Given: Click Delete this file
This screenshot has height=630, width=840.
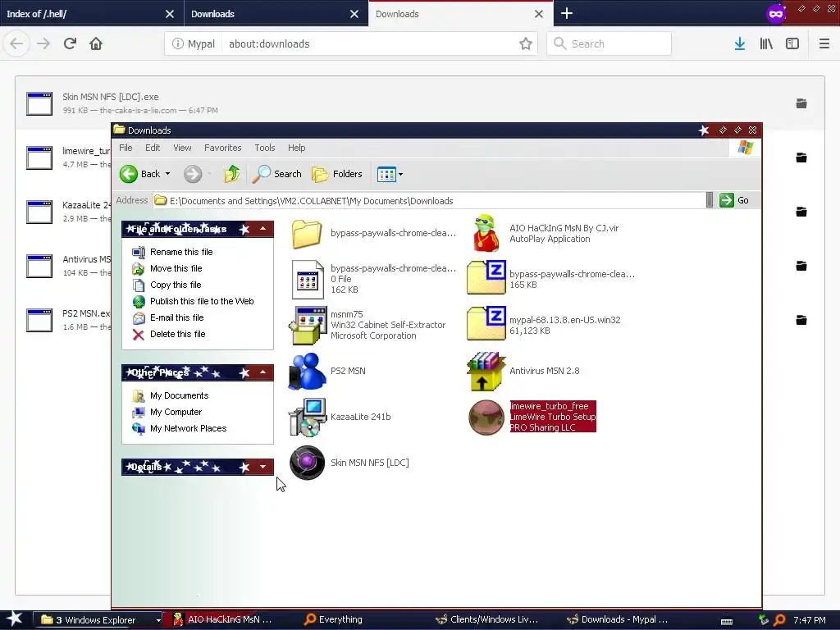Looking at the screenshot, I should (177, 335).
